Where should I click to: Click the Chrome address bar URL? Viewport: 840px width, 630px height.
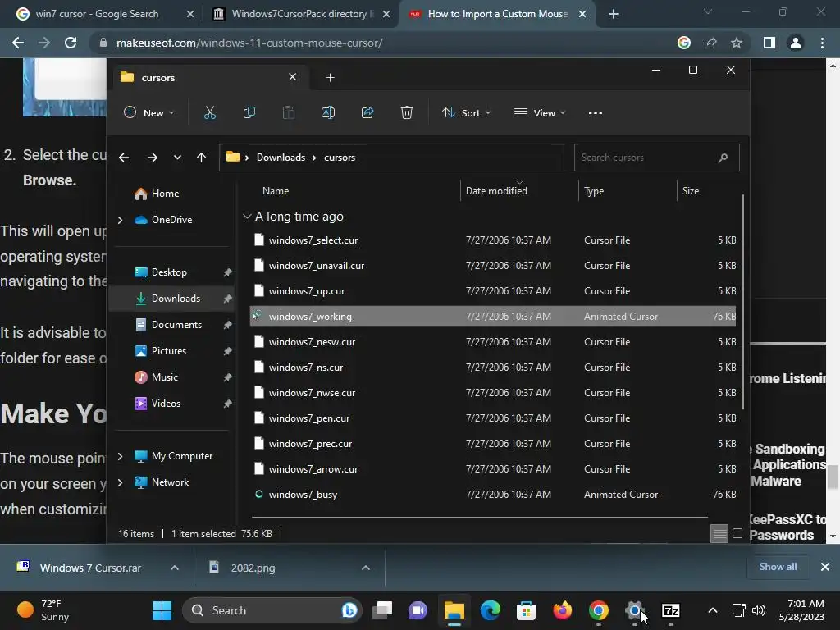[x=249, y=43]
